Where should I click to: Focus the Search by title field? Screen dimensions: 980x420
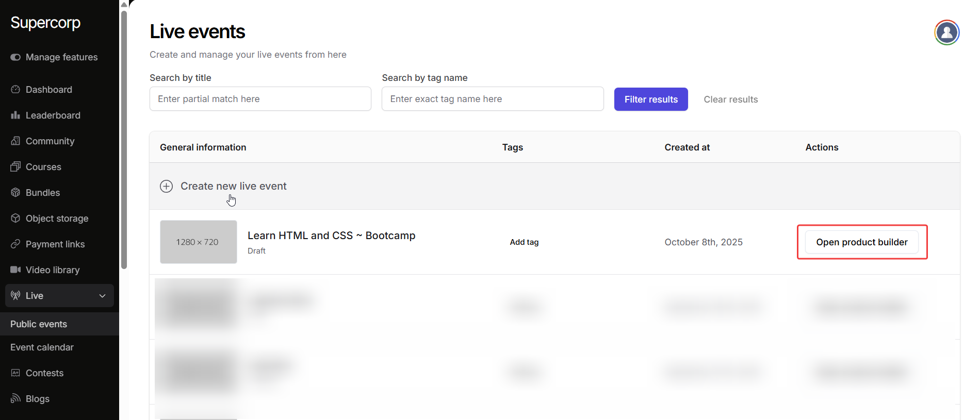[260, 99]
